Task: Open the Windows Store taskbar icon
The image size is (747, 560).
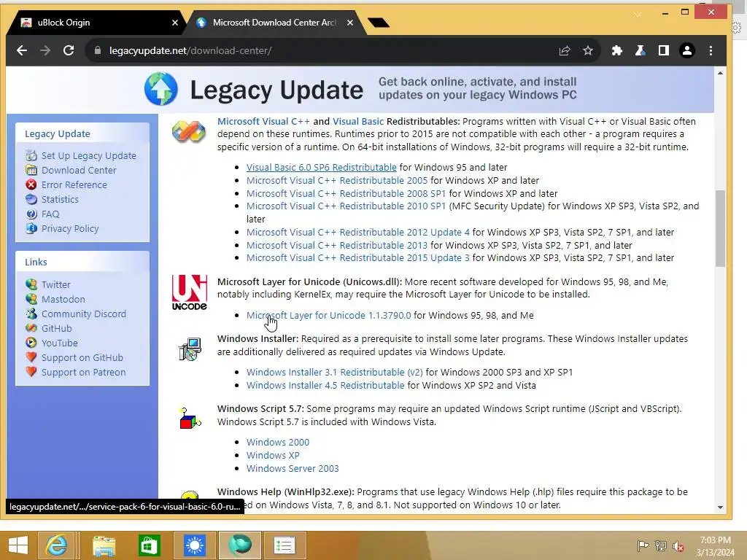Action: [149, 545]
